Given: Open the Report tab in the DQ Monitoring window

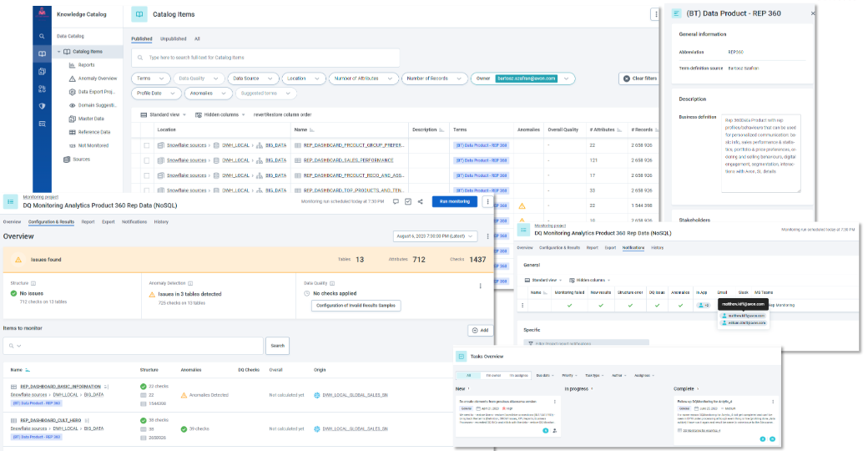Looking at the screenshot, I should (x=88, y=221).
